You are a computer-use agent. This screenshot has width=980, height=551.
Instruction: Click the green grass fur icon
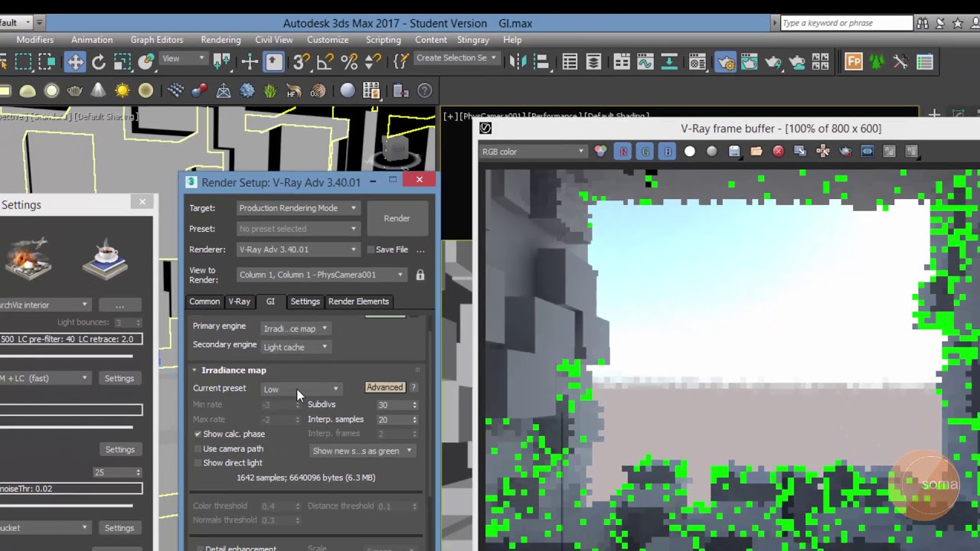(x=270, y=91)
